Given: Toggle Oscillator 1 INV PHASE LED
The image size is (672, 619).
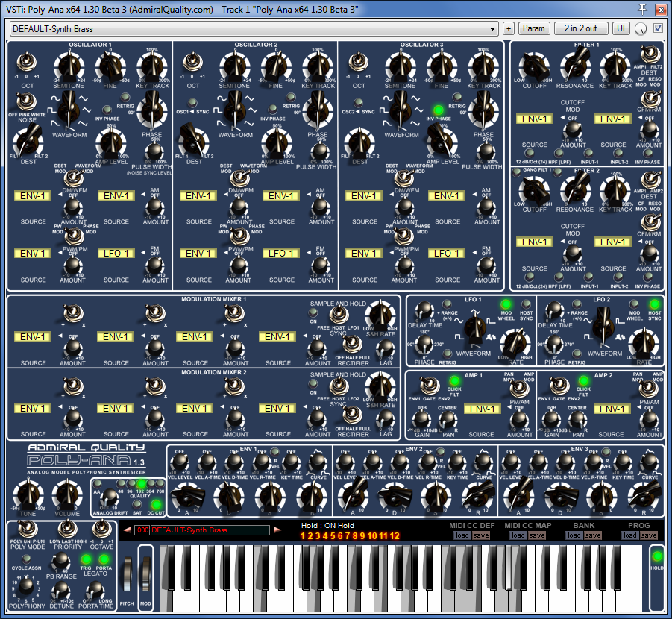Looking at the screenshot, I should (x=107, y=110).
